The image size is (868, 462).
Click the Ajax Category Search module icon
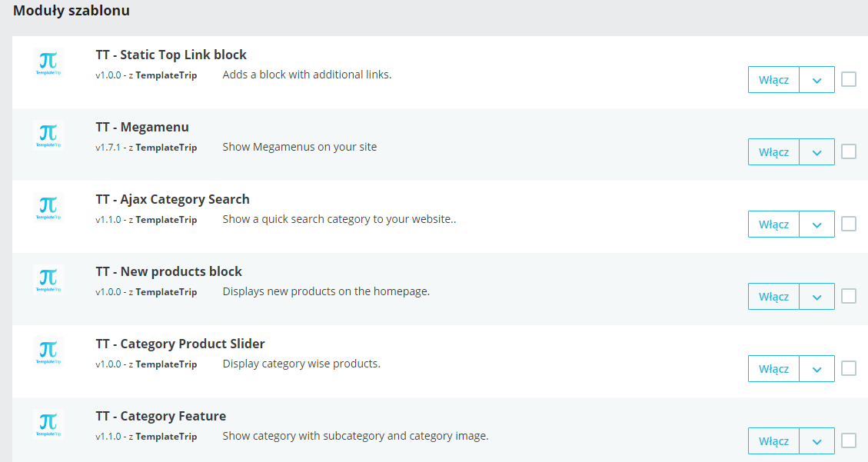48,208
